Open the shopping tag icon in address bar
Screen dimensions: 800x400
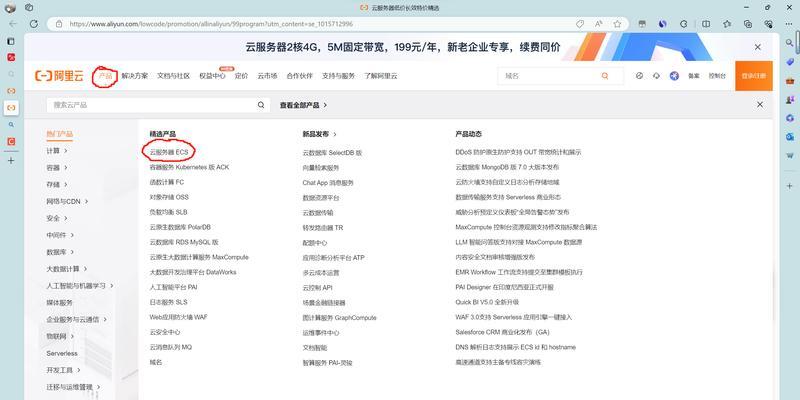(x=580, y=24)
